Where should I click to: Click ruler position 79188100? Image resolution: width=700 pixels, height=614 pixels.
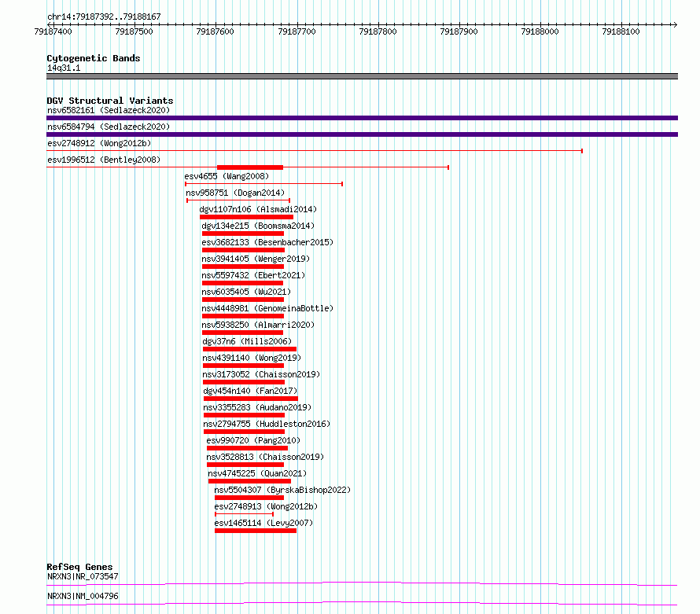point(621,31)
